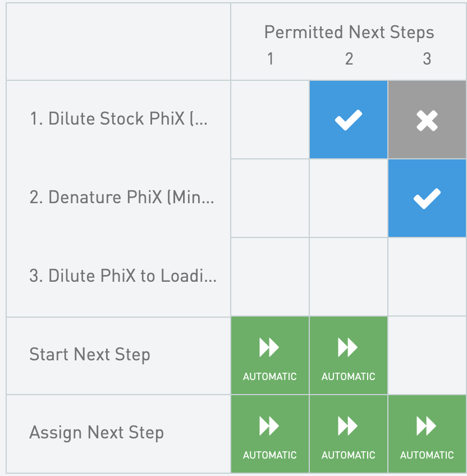Click empty cell for Denature PhiX, column 2
This screenshot has width=467, height=476.
click(348, 198)
